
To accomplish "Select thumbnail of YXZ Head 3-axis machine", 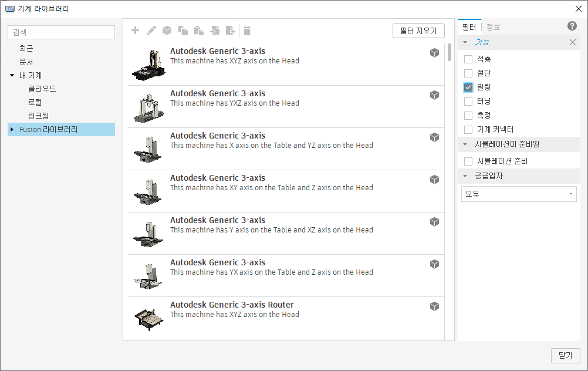I will pyautogui.click(x=148, y=107).
